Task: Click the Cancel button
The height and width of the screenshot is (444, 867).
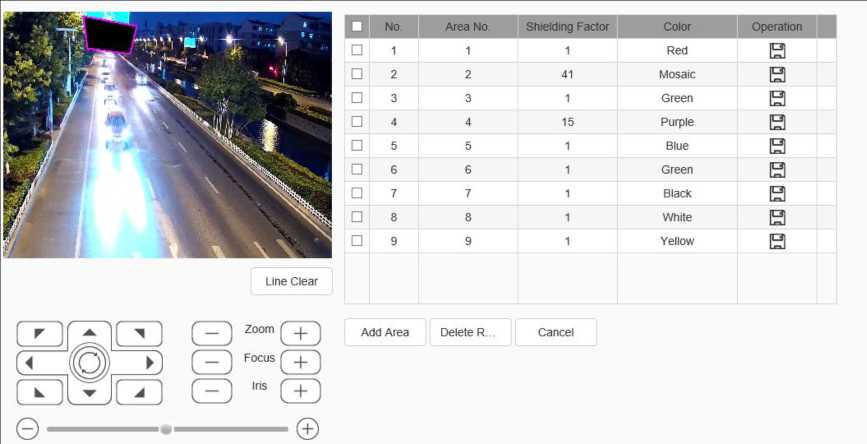Action: pos(555,333)
